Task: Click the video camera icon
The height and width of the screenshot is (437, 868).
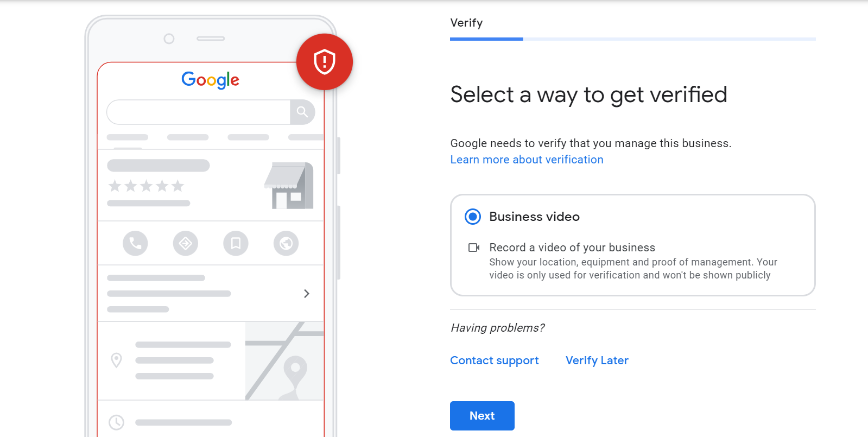Action: pos(474,248)
